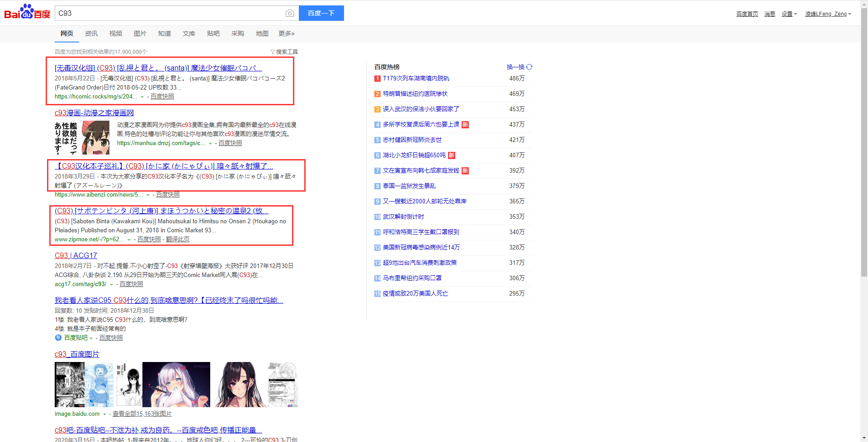Click the 百度一下 search button

(321, 13)
